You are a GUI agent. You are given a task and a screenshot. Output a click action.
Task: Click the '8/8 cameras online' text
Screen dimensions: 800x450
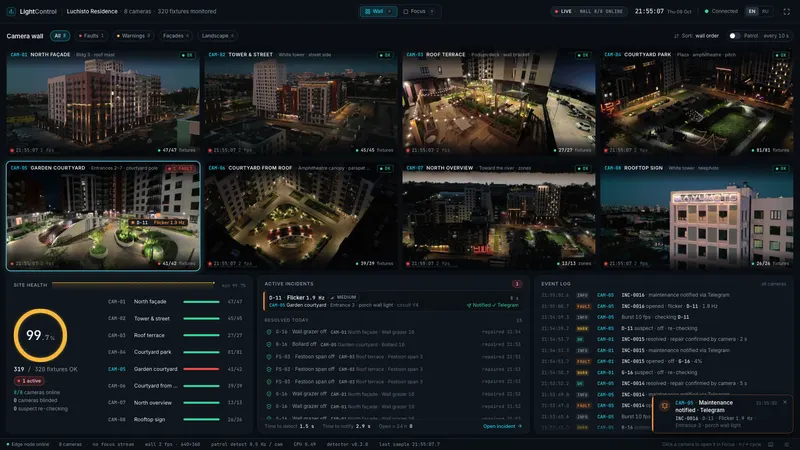click(37, 392)
